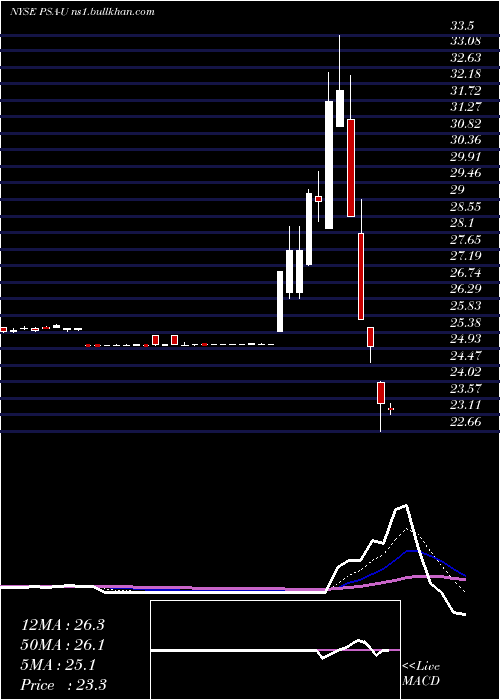Click the 32.18 price axis label
The width and height of the screenshot is (500, 700).
tap(465, 75)
